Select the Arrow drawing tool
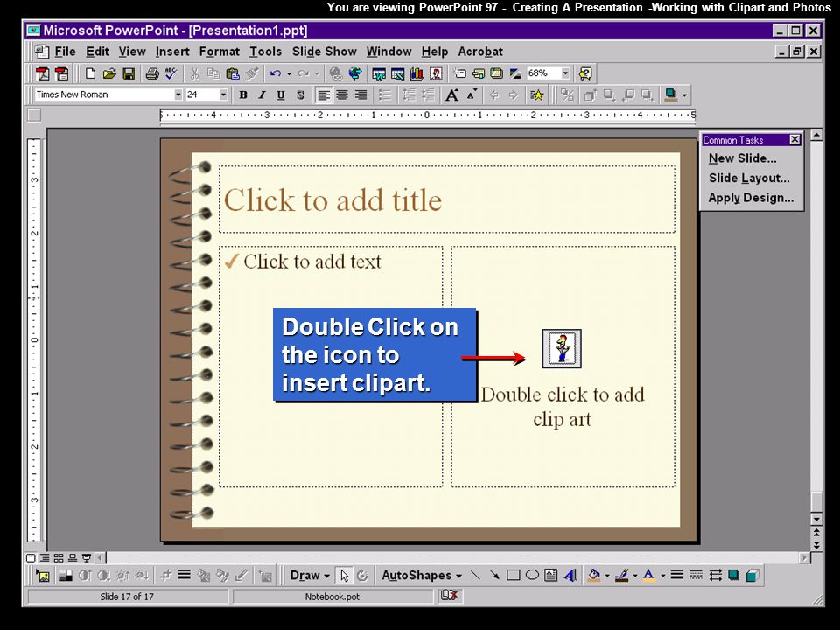 click(x=494, y=576)
